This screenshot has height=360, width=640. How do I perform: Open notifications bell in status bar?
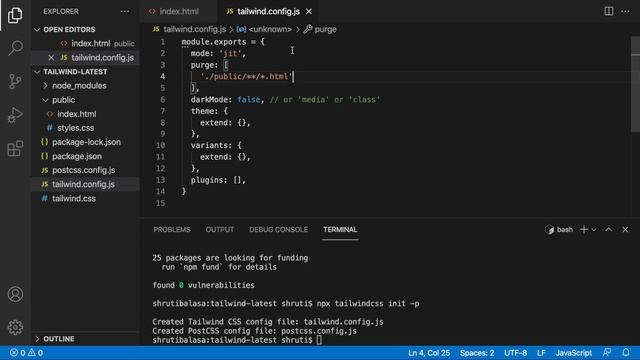tap(626, 353)
